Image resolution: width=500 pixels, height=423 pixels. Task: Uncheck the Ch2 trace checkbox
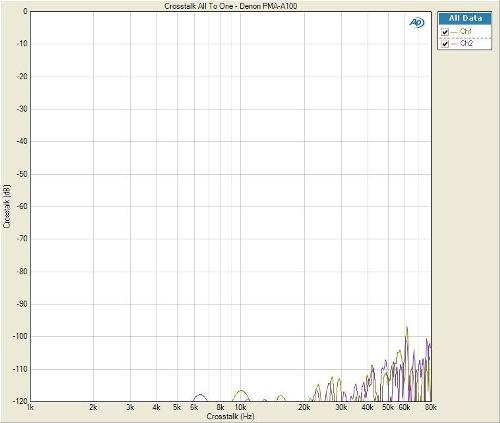(445, 44)
